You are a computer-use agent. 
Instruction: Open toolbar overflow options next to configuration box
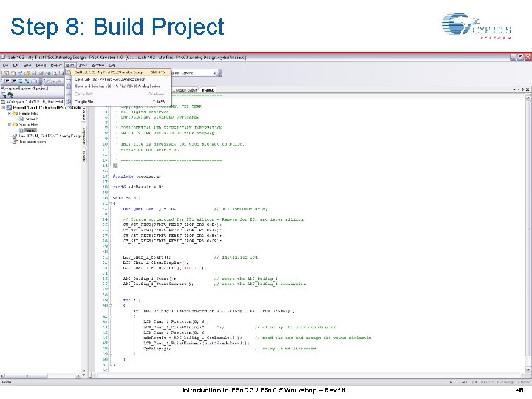pos(220,73)
